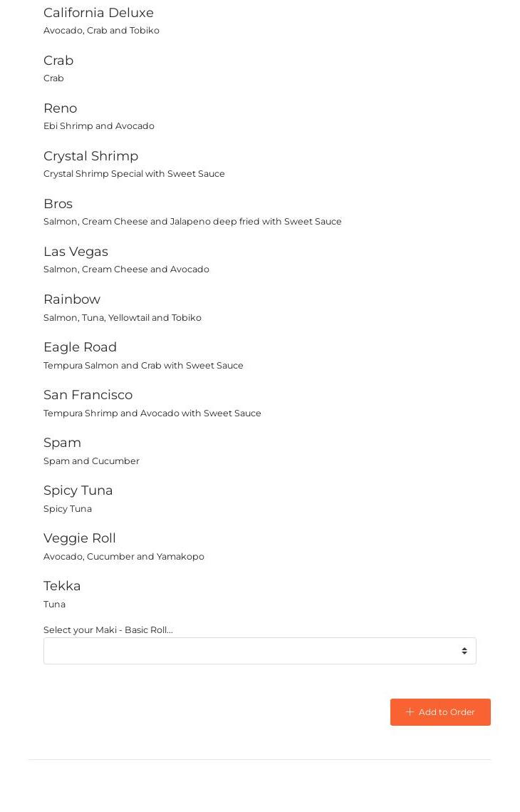
Task: Click the Spicy Tuna roll title
Action: tap(78, 490)
